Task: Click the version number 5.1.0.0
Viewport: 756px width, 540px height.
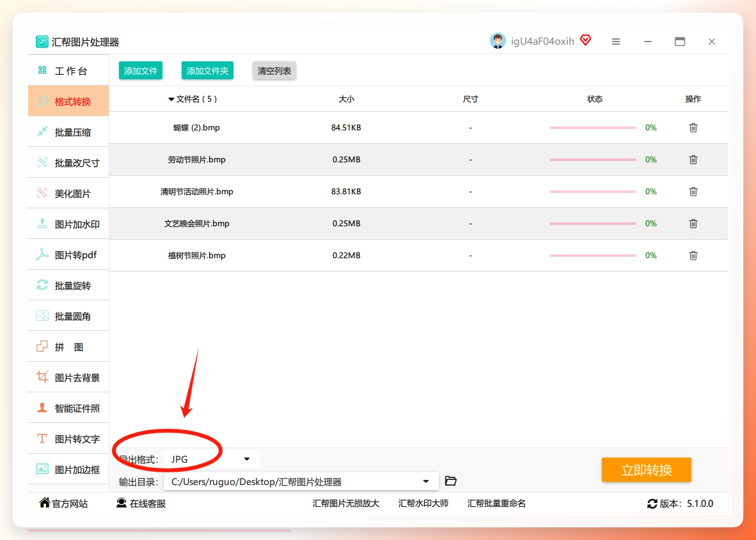Action: click(700, 504)
